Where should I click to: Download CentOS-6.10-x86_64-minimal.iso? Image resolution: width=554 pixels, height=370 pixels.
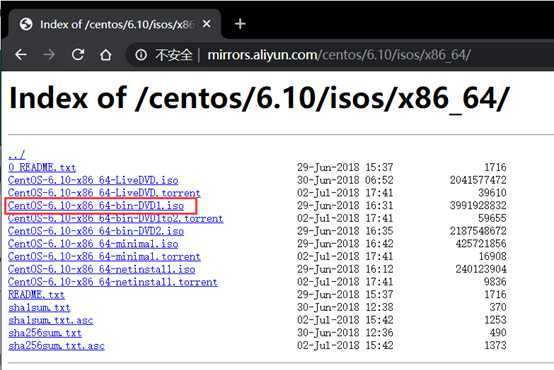[x=93, y=243]
